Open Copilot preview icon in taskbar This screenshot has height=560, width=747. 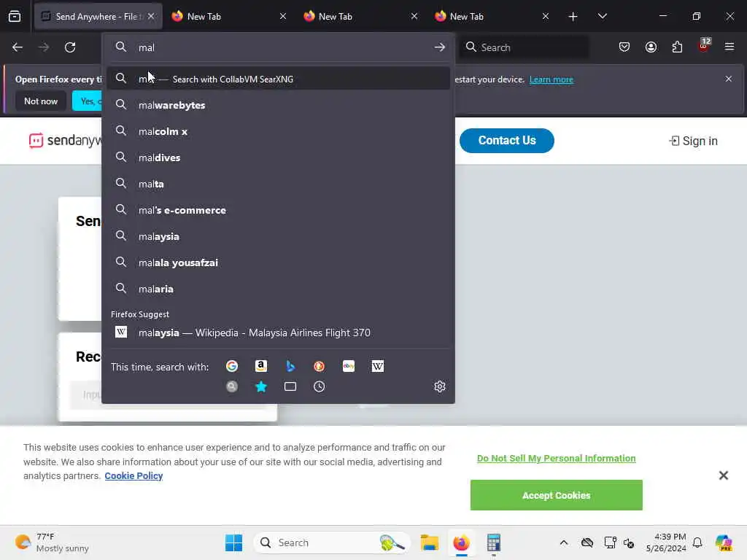[x=724, y=542]
